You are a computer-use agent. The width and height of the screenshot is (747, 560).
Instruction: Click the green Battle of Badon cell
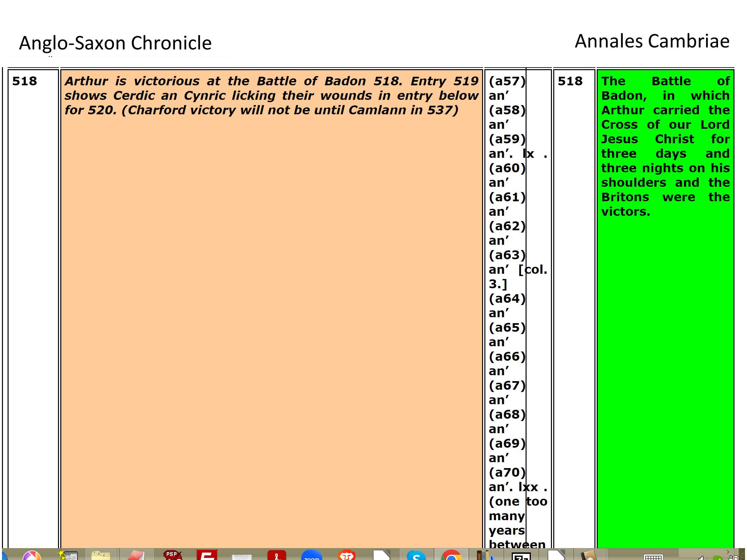click(x=665, y=146)
